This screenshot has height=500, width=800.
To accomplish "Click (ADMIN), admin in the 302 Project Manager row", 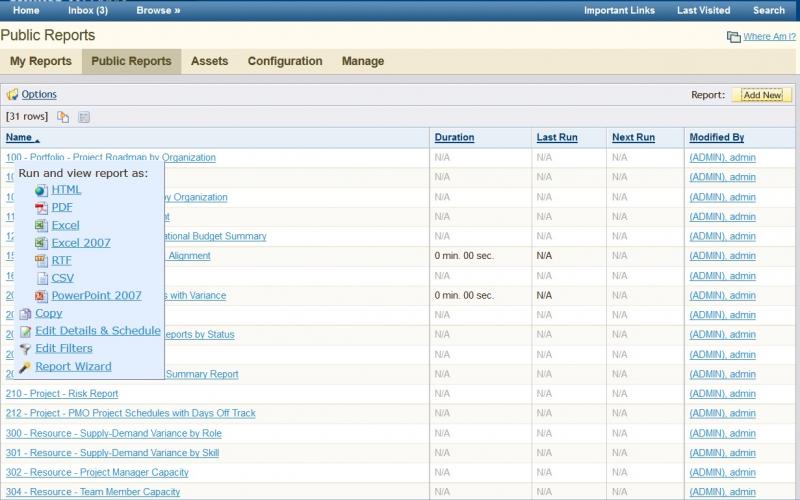I will (x=722, y=472).
